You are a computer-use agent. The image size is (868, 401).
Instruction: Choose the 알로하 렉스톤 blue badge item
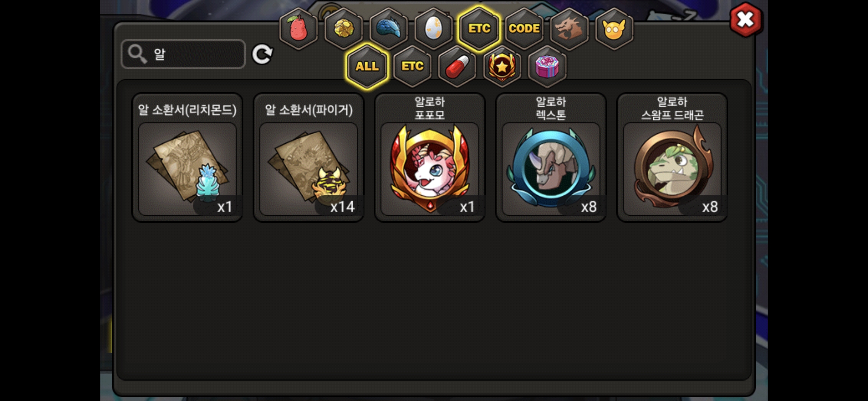click(551, 157)
